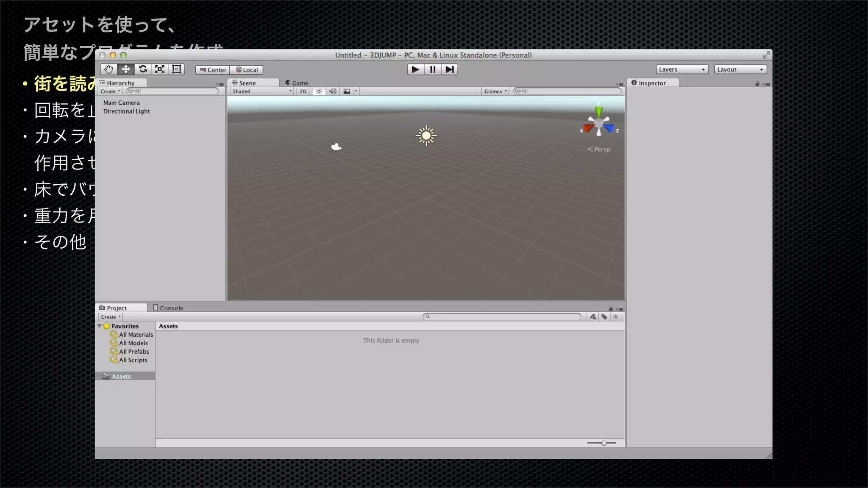Toggle scene audio speaker icon

pos(333,91)
